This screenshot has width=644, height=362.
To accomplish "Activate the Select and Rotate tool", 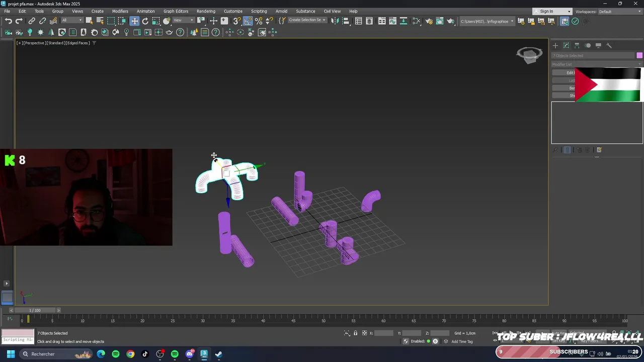I will coord(145,21).
